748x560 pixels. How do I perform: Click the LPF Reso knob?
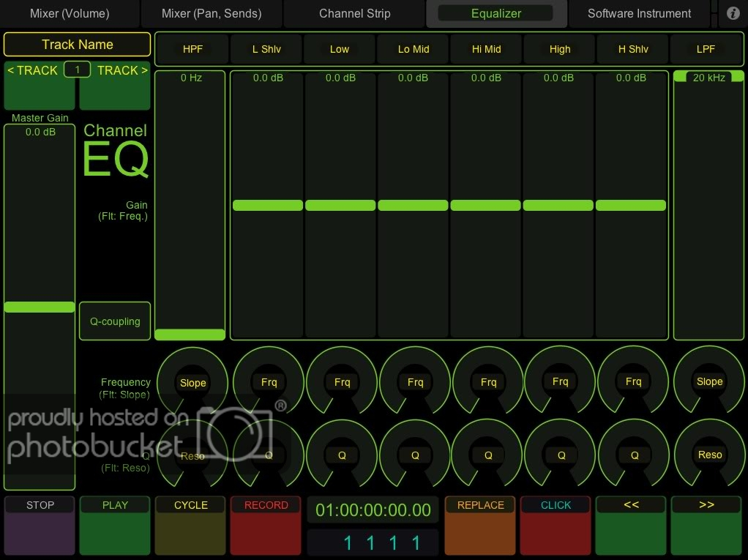pos(709,455)
